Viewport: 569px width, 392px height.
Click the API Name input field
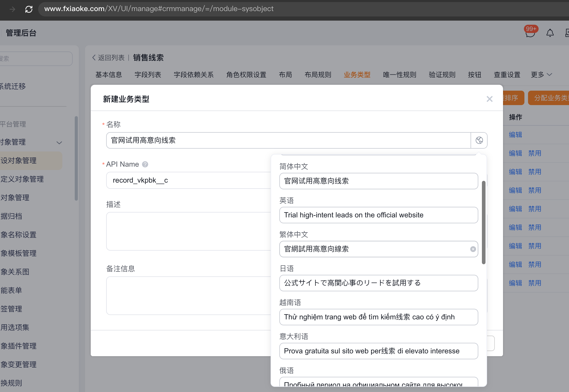(189, 180)
